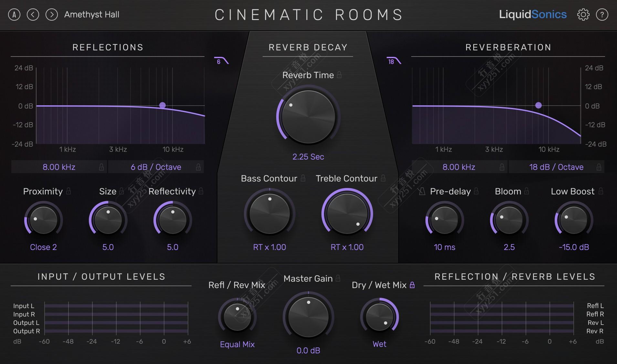Click the Bass Contour knob
The width and height of the screenshot is (617, 364).
pyautogui.click(x=270, y=213)
